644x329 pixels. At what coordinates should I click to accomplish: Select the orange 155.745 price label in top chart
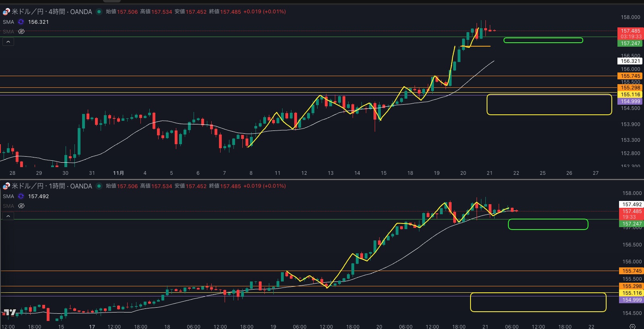(x=630, y=76)
